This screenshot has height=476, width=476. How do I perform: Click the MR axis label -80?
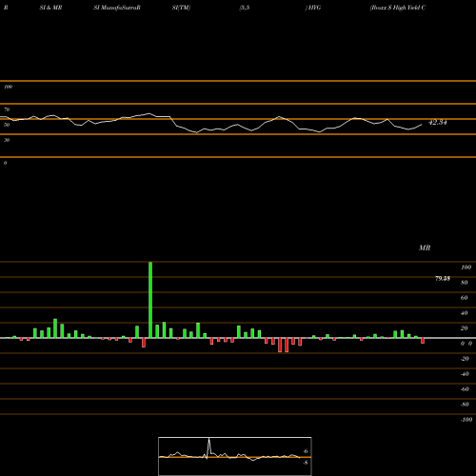[x=465, y=405]
